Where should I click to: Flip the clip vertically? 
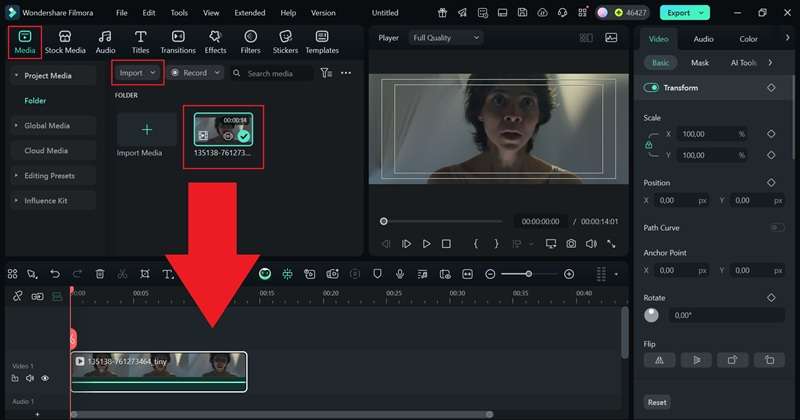point(696,360)
